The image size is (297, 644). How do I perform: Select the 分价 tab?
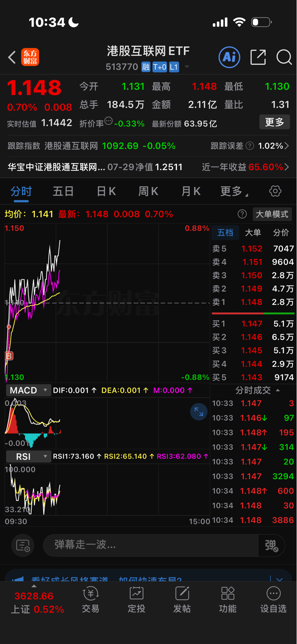281,232
